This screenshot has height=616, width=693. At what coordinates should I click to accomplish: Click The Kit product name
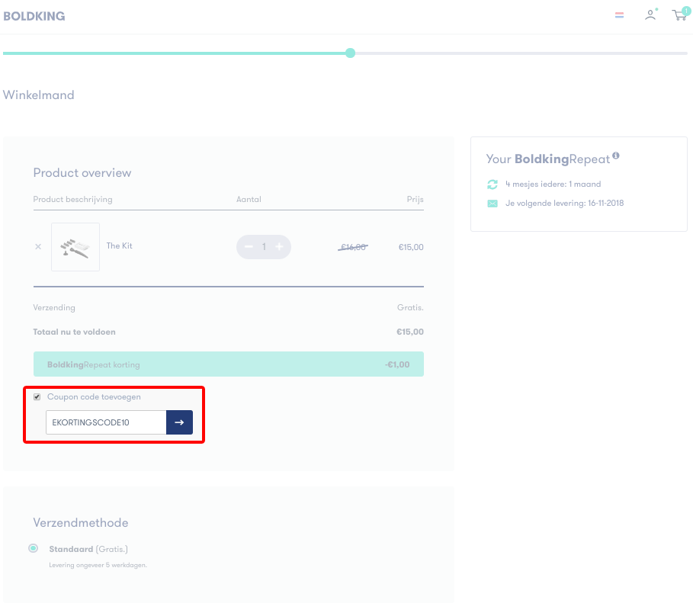[120, 245]
